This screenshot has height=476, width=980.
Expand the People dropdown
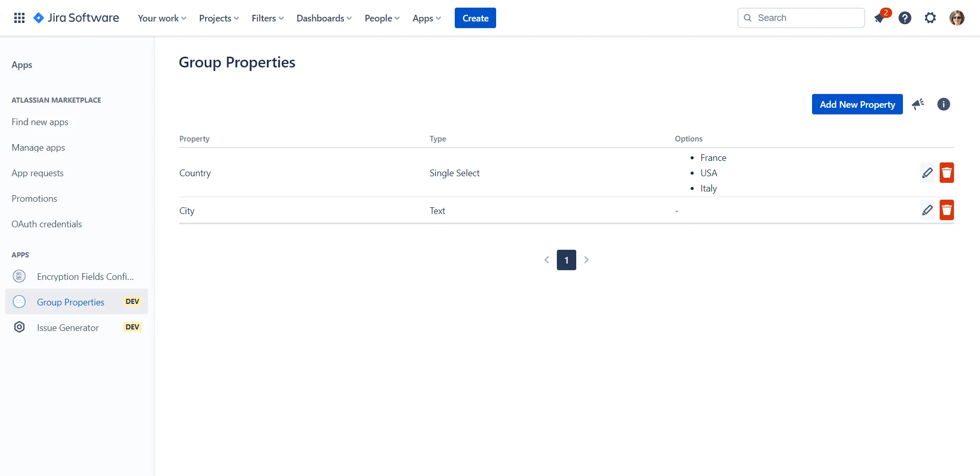click(382, 18)
